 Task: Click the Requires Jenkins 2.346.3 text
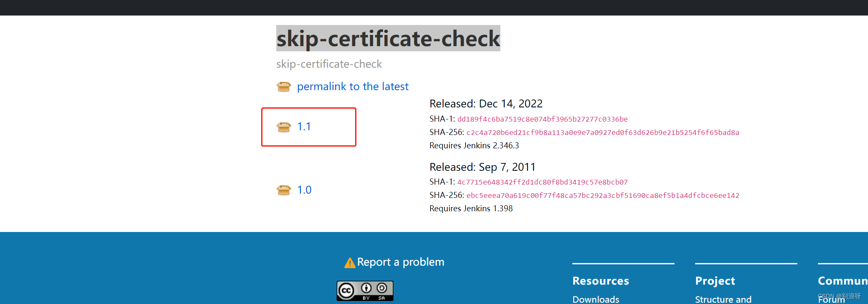pos(474,146)
